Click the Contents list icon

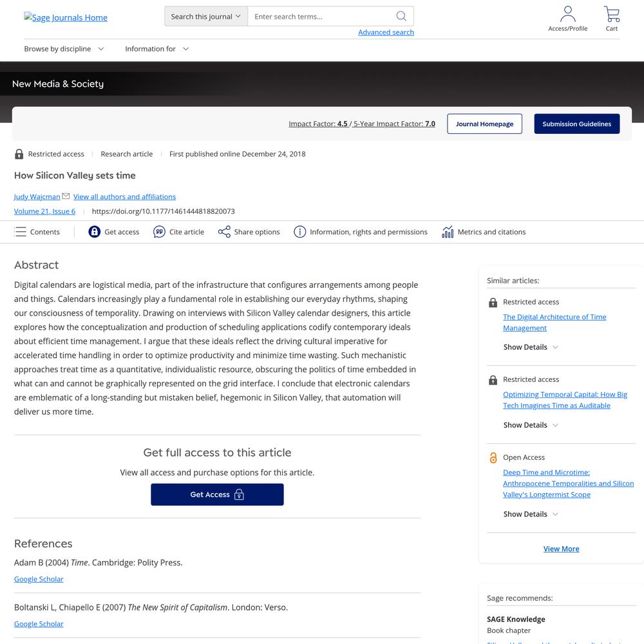[20, 232]
